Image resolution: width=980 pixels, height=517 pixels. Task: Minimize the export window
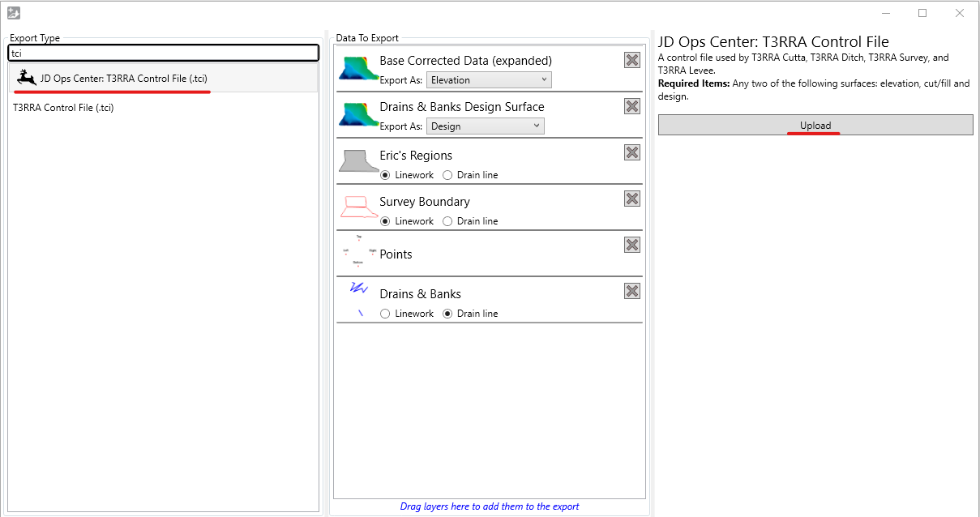coord(885,13)
